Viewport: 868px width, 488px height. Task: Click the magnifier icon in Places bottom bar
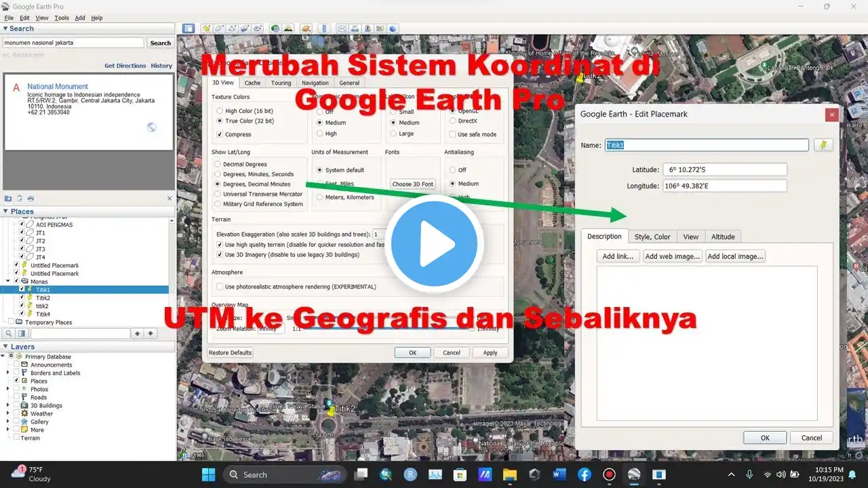[x=9, y=333]
